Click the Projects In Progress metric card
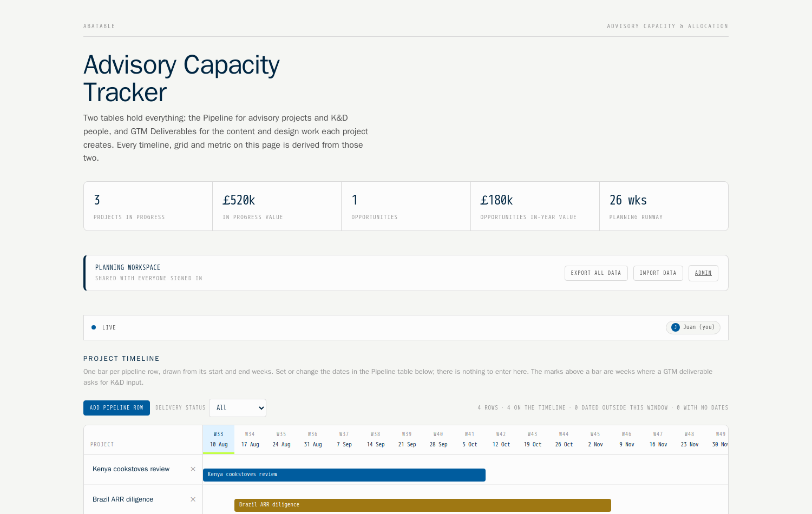This screenshot has height=514, width=812. [148, 206]
